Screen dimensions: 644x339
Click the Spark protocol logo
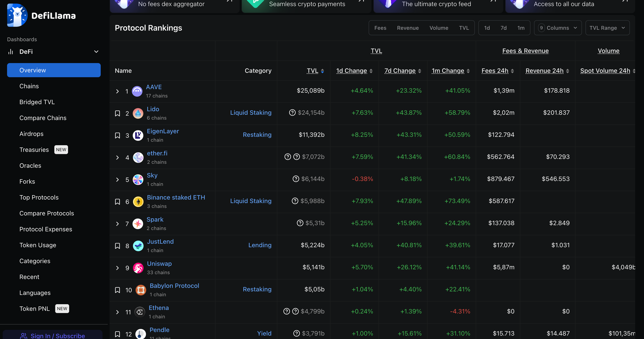(x=138, y=224)
